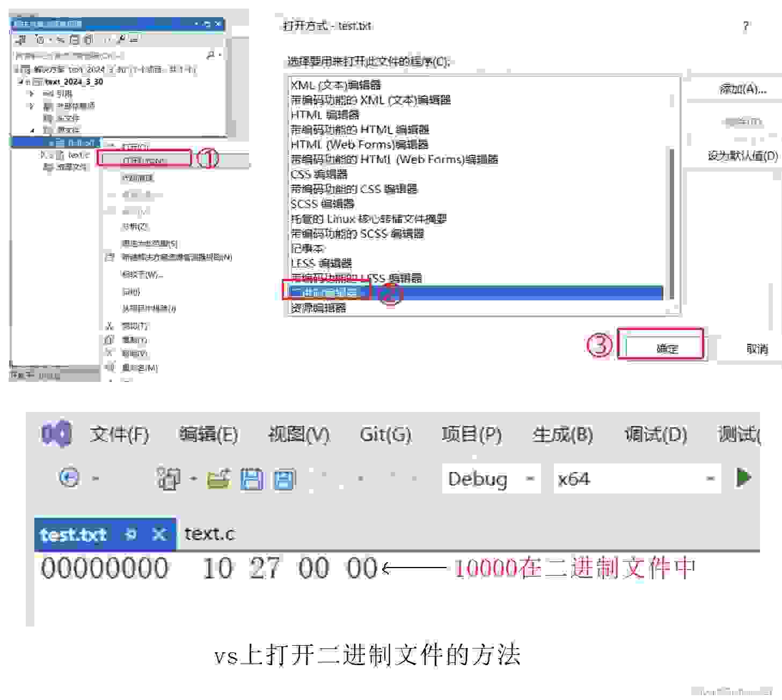The height and width of the screenshot is (700, 782).
Task: Click 复制(Y) in context menu
Action: [134, 340]
